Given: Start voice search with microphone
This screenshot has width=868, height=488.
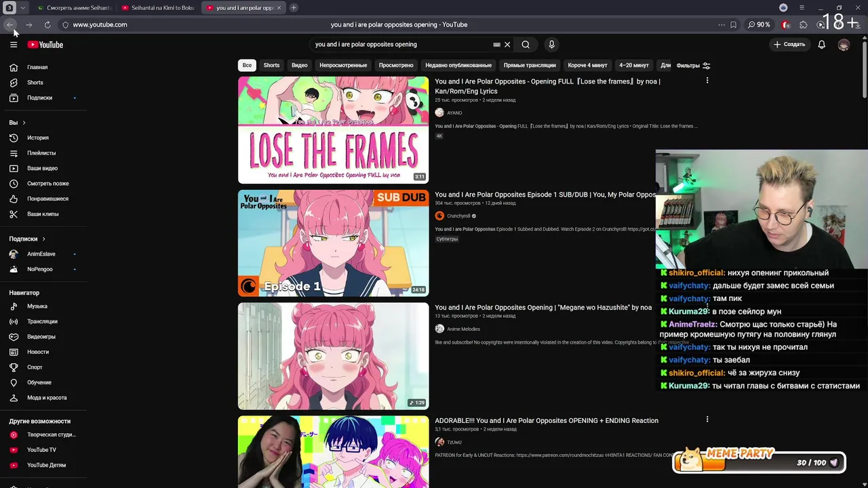Looking at the screenshot, I should [551, 45].
